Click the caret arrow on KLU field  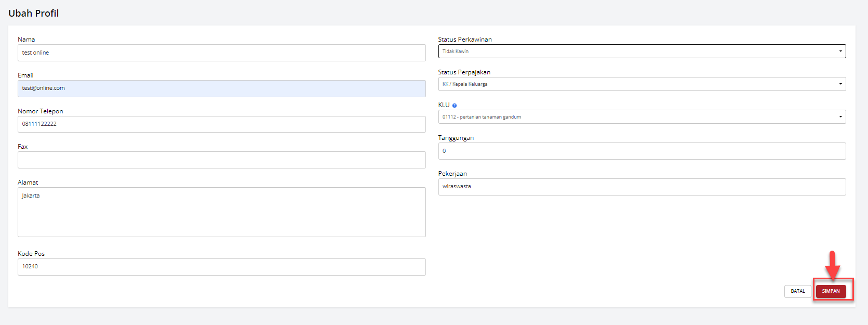(840, 117)
